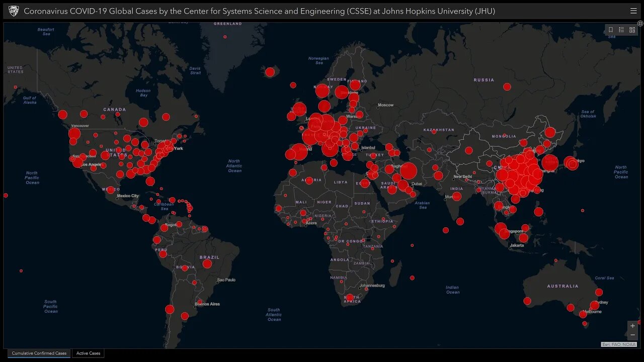Click the case circle near Los Angeles
Screen dimensions: 644x362
(x=77, y=162)
